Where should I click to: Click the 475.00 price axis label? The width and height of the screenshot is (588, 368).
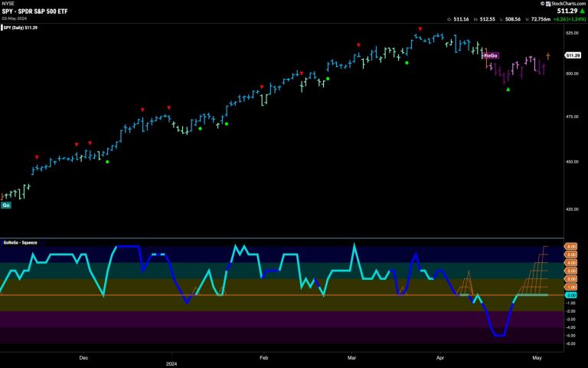[x=572, y=117]
